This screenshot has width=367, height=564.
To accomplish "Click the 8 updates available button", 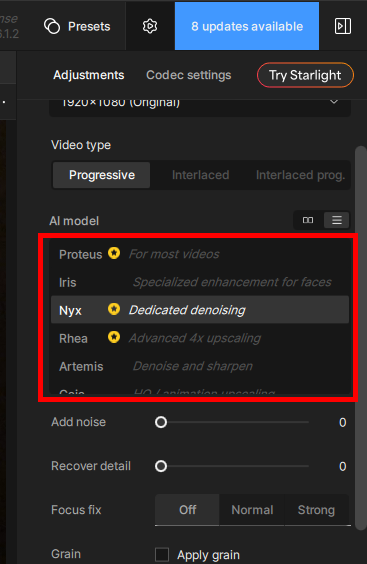I will pos(247,26).
